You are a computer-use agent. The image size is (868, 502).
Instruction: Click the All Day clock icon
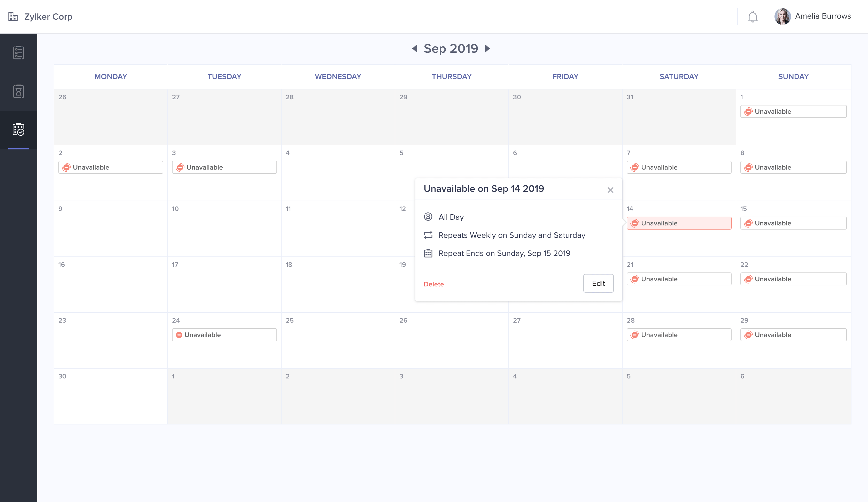pyautogui.click(x=428, y=217)
